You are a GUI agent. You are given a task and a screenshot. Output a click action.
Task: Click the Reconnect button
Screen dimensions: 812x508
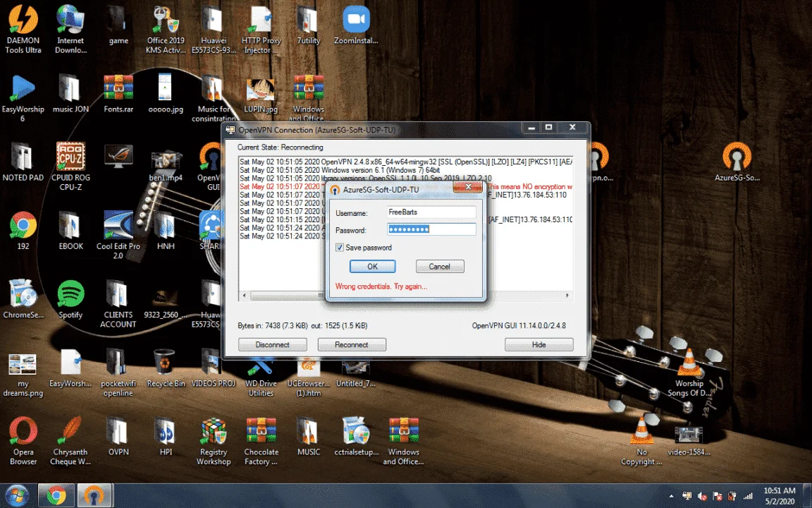352,345
